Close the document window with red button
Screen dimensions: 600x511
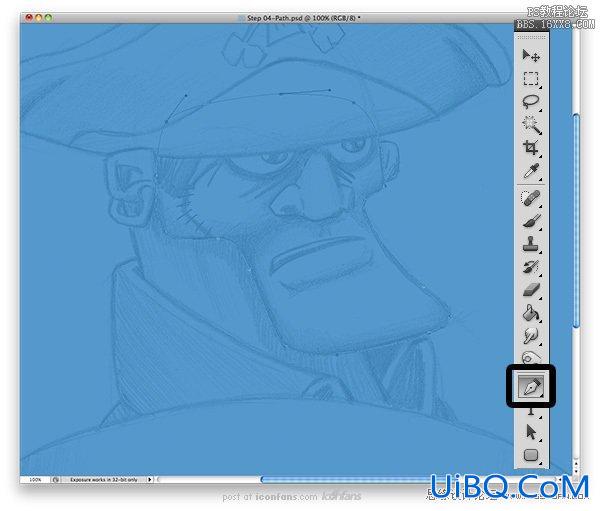coord(29,17)
